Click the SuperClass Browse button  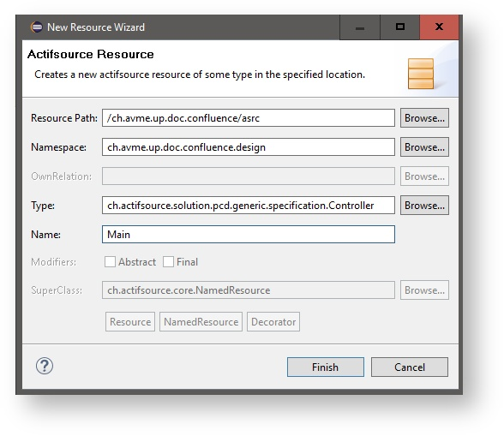pos(424,290)
